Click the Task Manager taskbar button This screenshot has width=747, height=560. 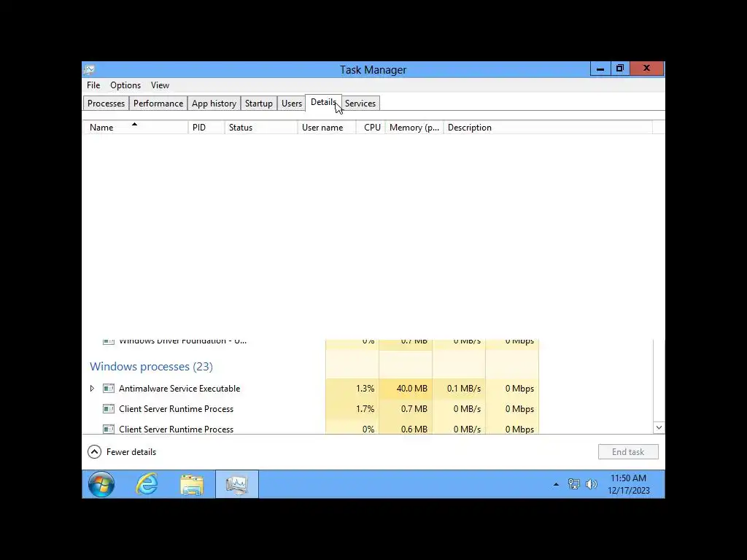237,484
